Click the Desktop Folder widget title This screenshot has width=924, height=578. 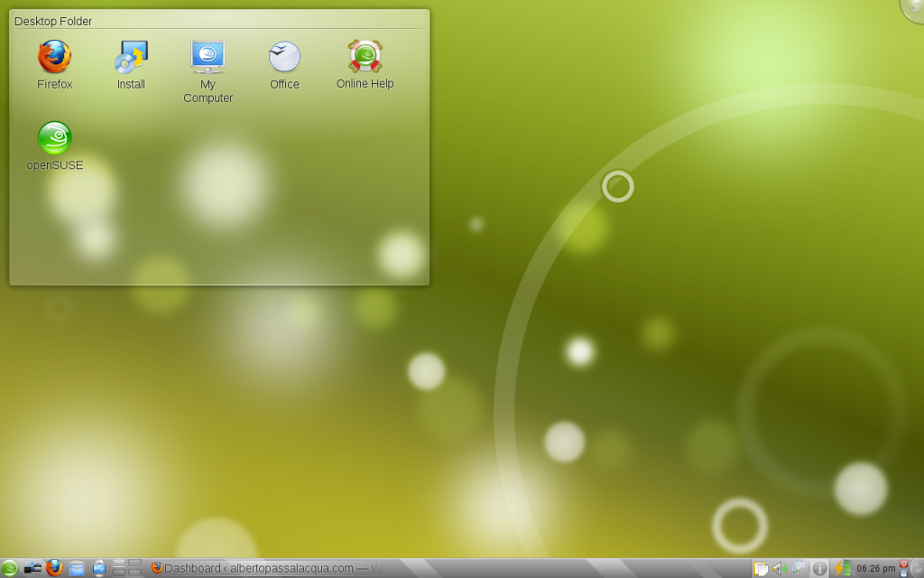coord(53,22)
